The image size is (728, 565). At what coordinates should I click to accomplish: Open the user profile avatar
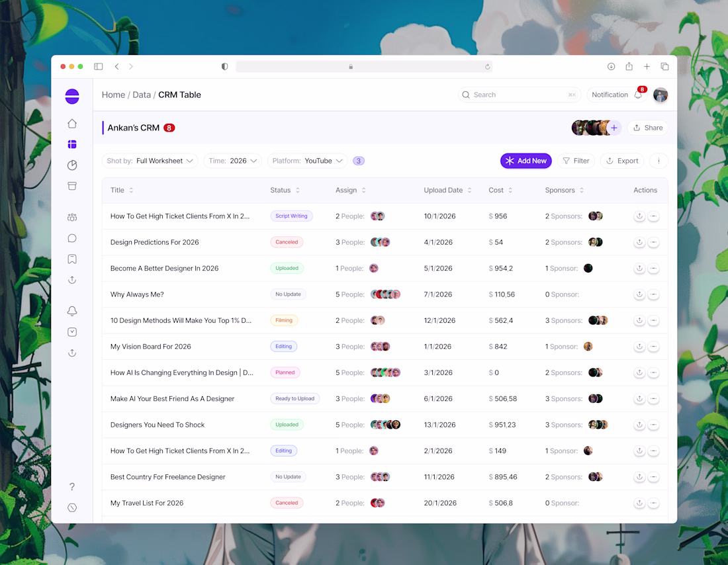coord(660,95)
